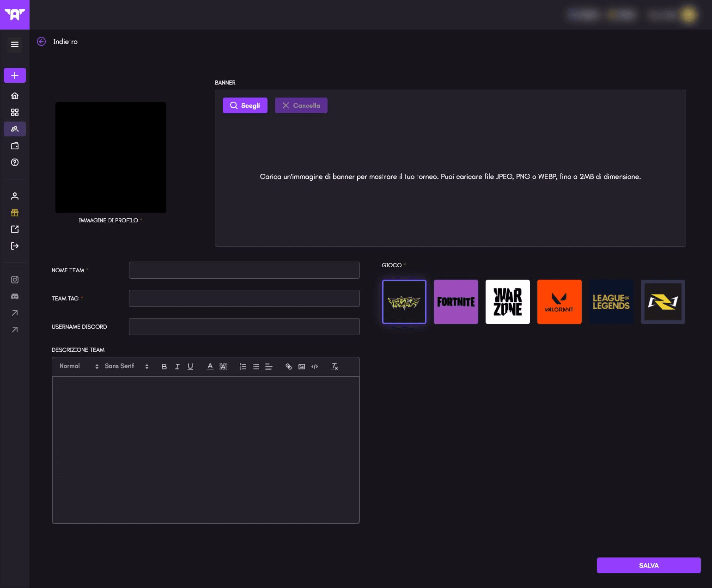This screenshot has width=712, height=588.
Task: Click the code block icon in editor
Action: pyautogui.click(x=315, y=367)
